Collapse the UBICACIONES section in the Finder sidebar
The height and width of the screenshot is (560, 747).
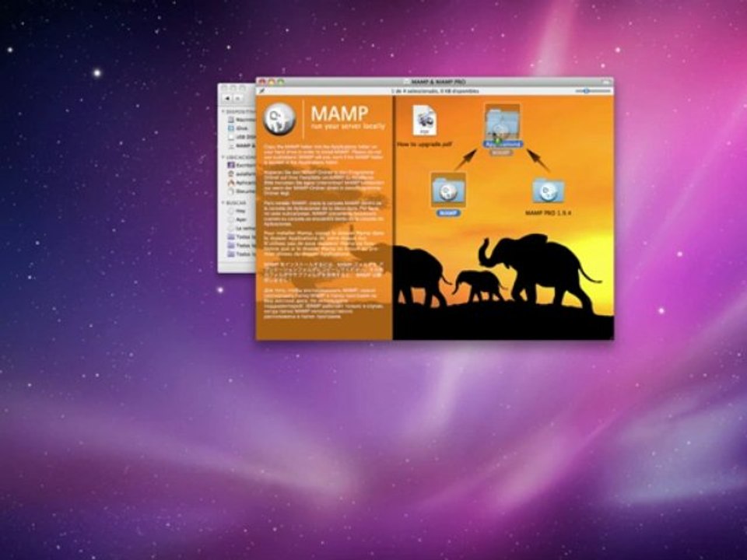(223, 156)
